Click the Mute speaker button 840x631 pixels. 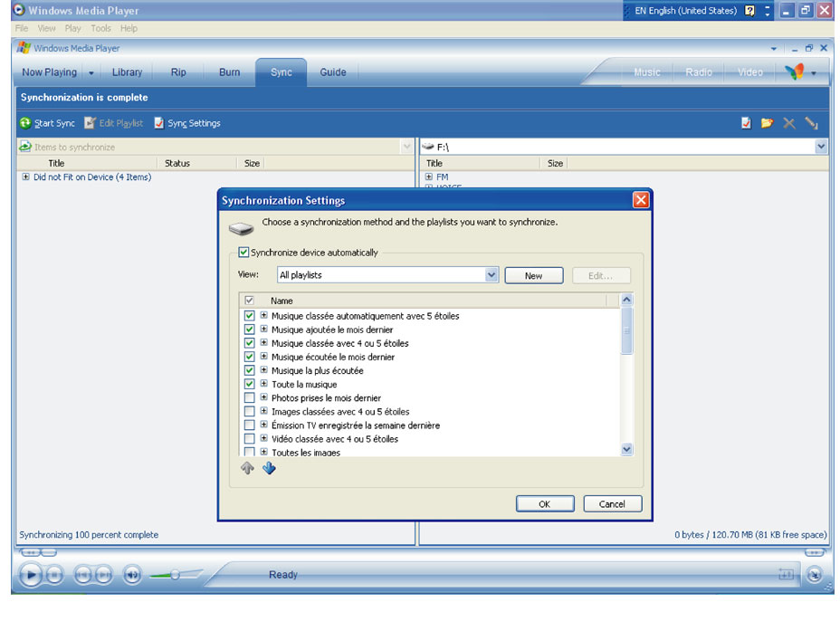click(x=132, y=575)
